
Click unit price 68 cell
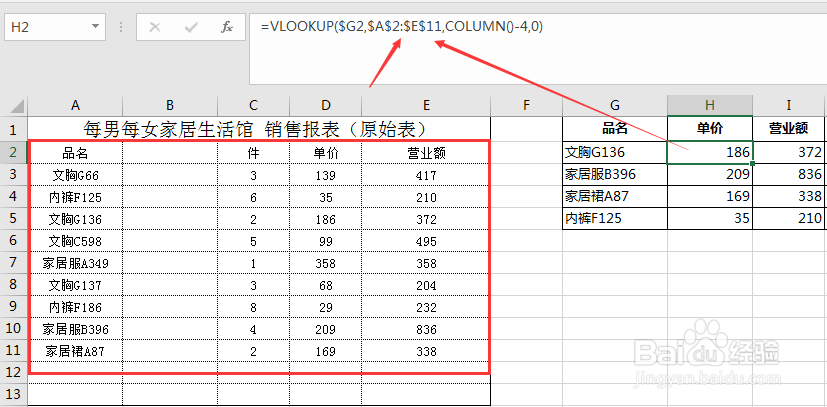coord(325,285)
